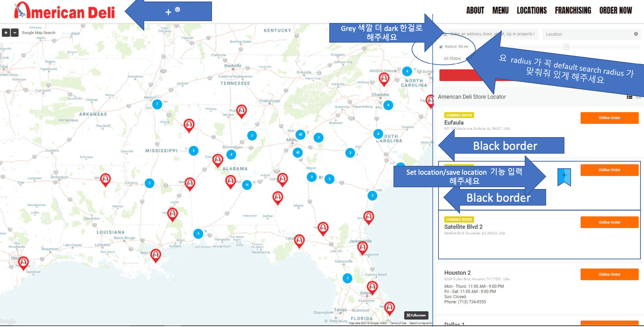Click the red store pin near Houston
Viewport: 644px width, 327px height.
pos(23,263)
